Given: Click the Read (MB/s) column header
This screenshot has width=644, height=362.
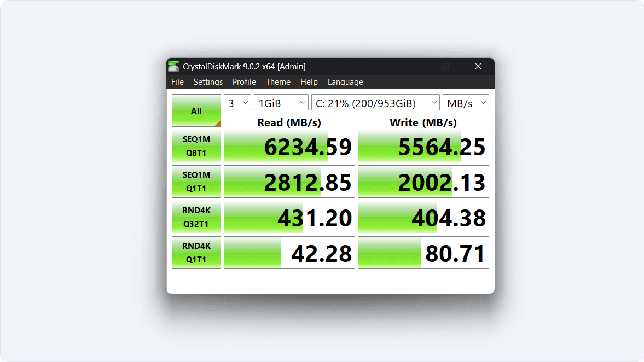Looking at the screenshot, I should (289, 122).
